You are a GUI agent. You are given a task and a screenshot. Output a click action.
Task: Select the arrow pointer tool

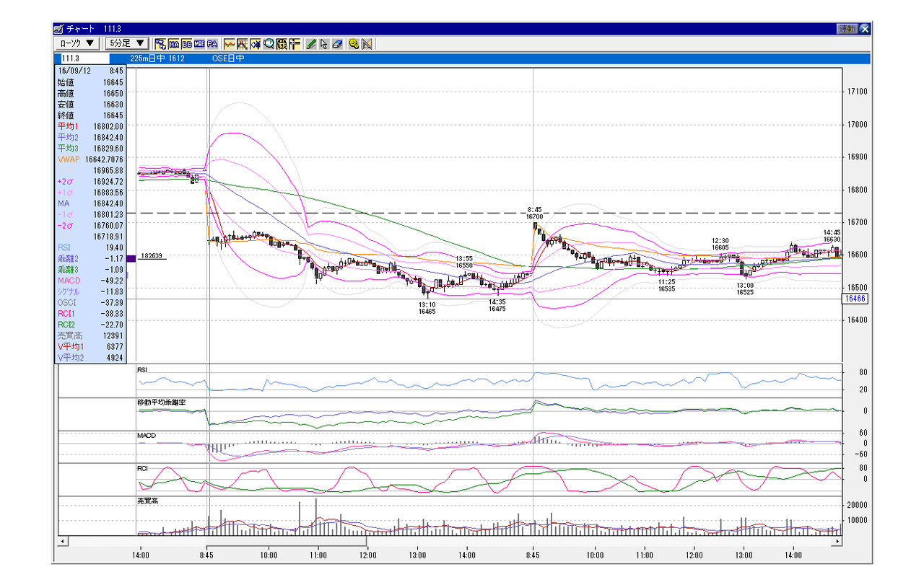tap(324, 44)
